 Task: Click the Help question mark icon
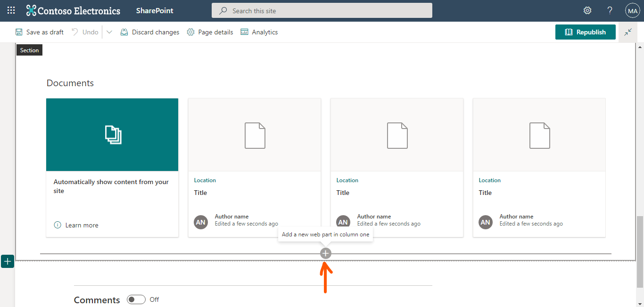point(610,10)
